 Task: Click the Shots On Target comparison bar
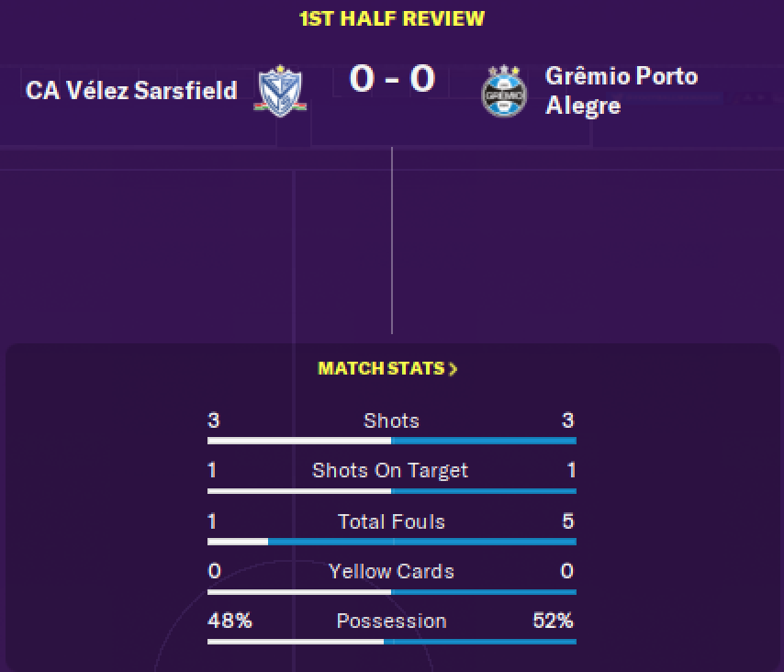(x=392, y=491)
